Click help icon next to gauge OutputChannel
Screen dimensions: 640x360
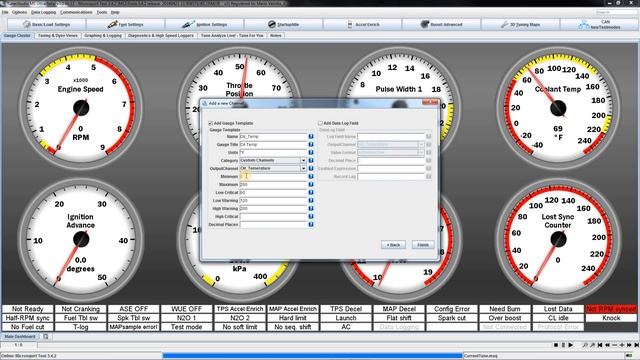(311, 168)
